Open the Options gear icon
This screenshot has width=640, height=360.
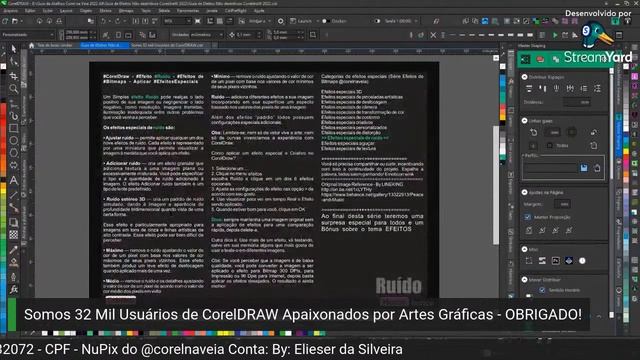pos(281,21)
